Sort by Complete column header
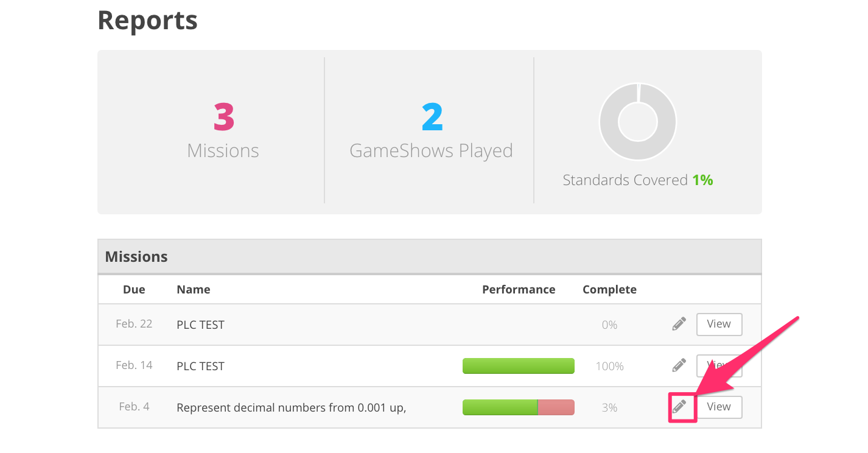This screenshot has height=453, width=868. 609,289
